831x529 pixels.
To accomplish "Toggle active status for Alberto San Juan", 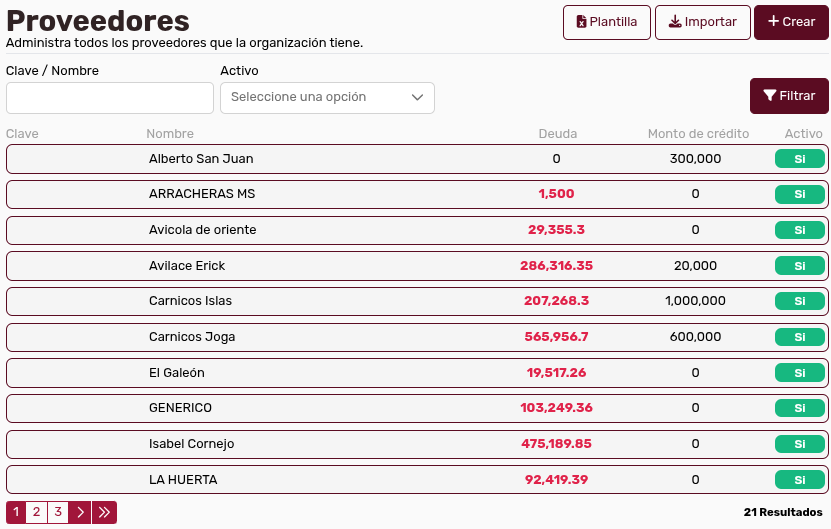I will click(x=799, y=159).
